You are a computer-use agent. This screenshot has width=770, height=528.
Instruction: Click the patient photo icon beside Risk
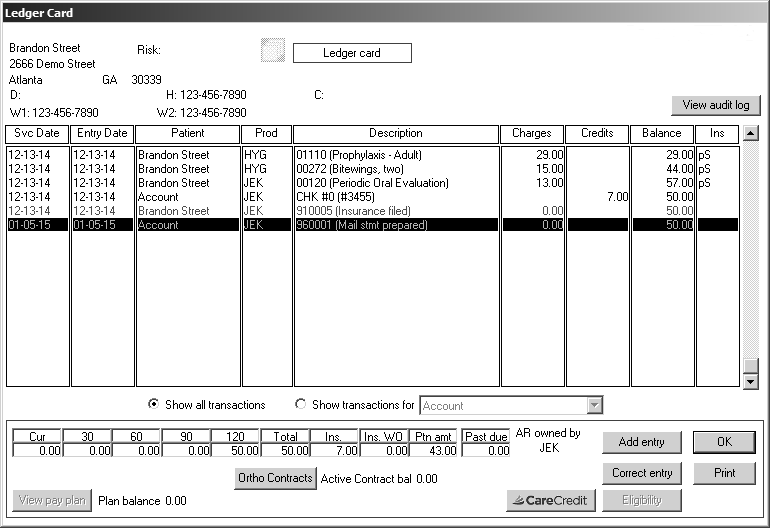click(x=273, y=50)
